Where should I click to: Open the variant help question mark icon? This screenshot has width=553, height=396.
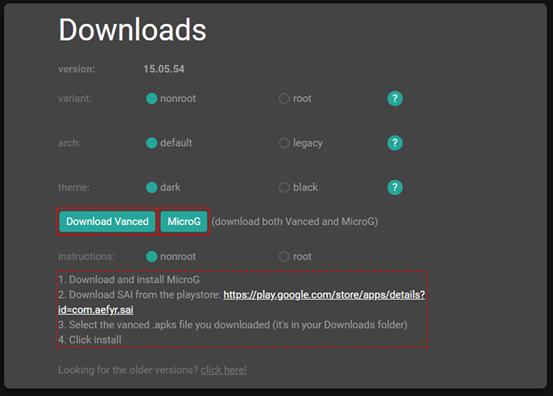[395, 98]
